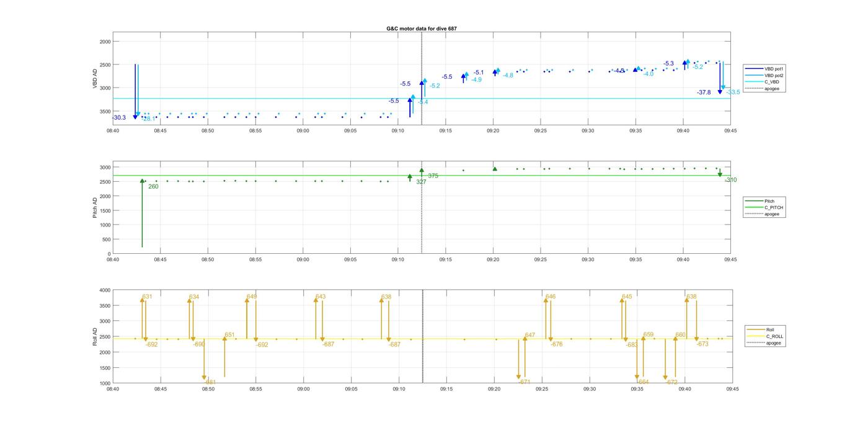Image resolution: width=868 pixels, height=430 pixels.
Task: Click the '3500' tick on the VBD AD axis
Action: (x=105, y=111)
